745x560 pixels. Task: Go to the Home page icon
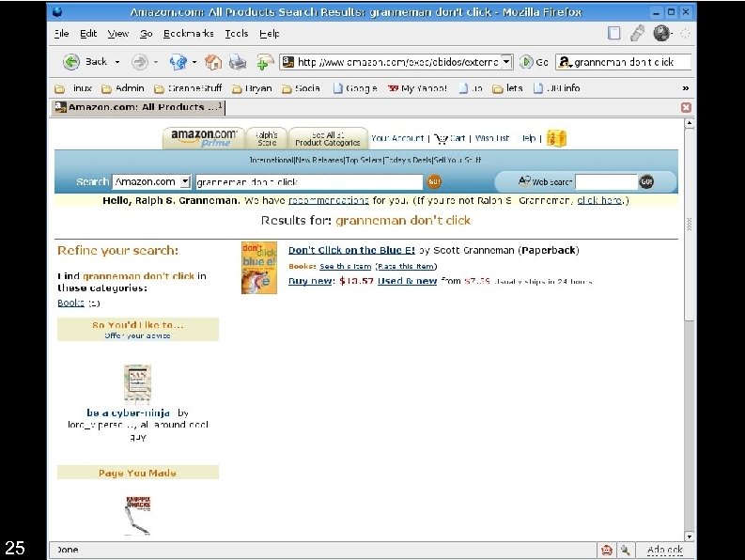point(213,62)
